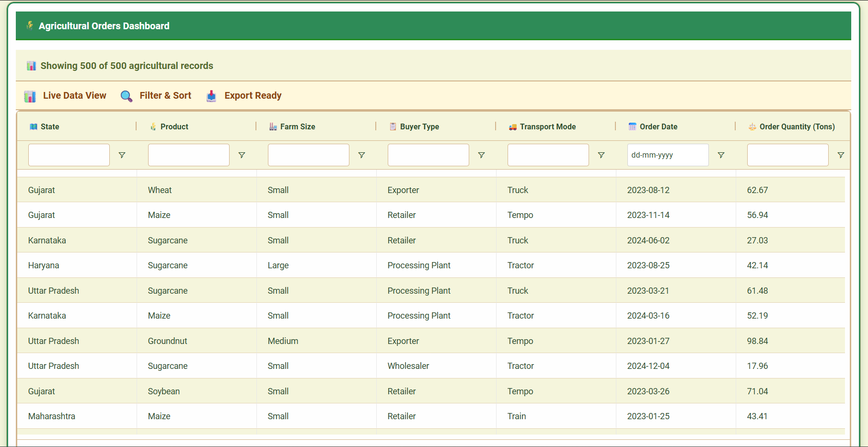The height and width of the screenshot is (447, 868).
Task: Focus the Transport Mode filter text box
Action: click(x=548, y=155)
